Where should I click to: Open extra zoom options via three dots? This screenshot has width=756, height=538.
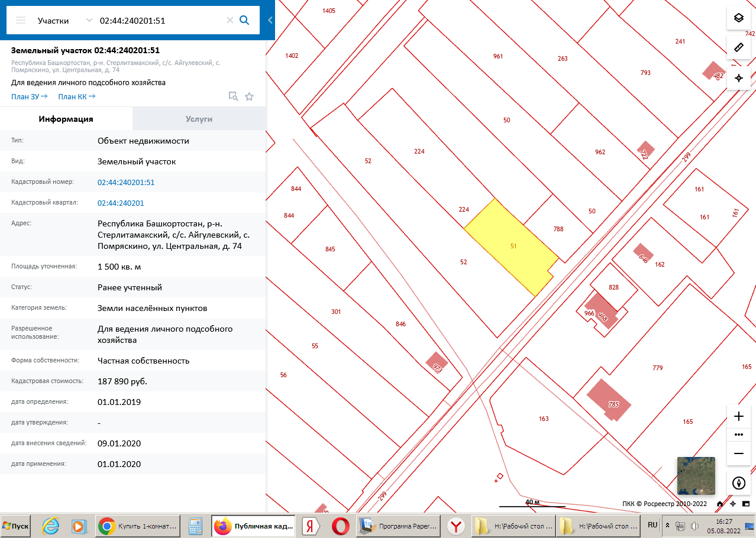point(738,435)
